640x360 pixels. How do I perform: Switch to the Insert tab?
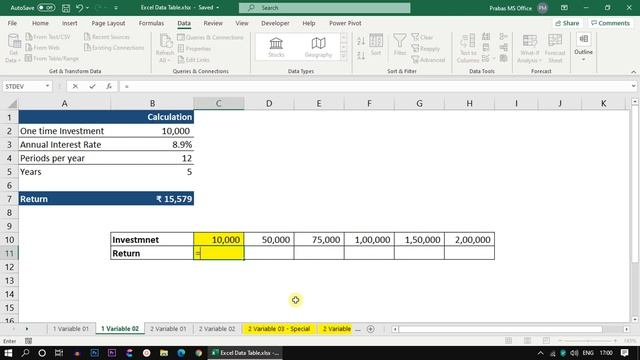pyautogui.click(x=69, y=23)
